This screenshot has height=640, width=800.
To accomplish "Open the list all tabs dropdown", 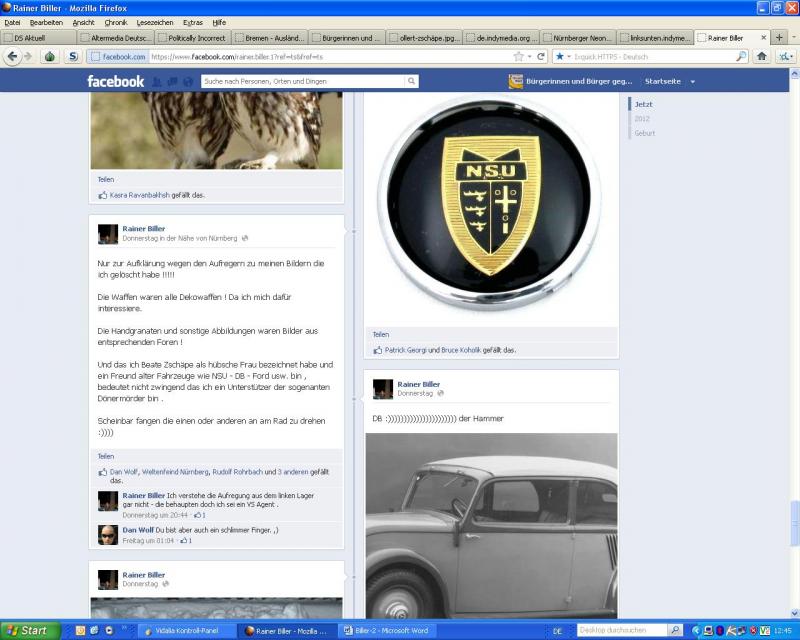I will (792, 38).
